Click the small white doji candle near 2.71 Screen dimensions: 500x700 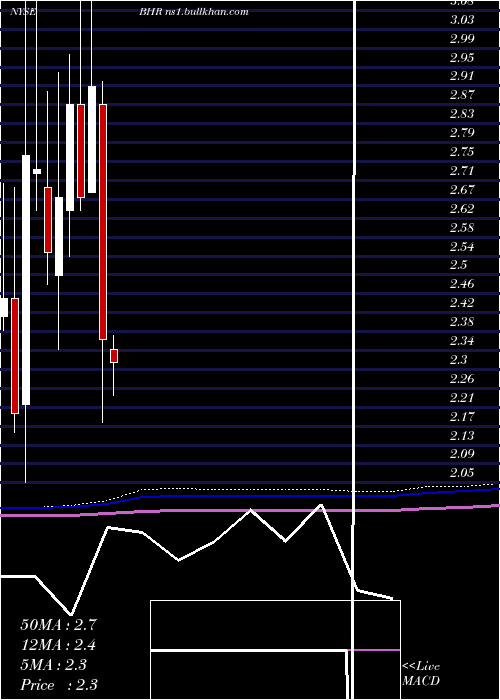click(x=37, y=171)
